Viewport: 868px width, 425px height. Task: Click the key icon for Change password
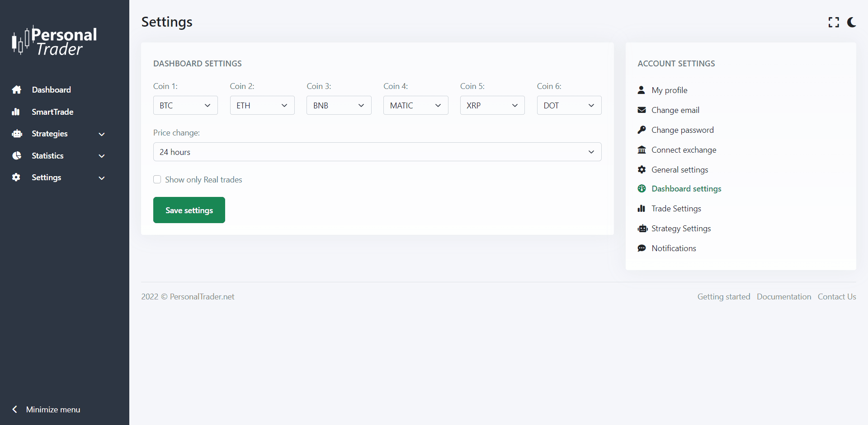pos(642,130)
